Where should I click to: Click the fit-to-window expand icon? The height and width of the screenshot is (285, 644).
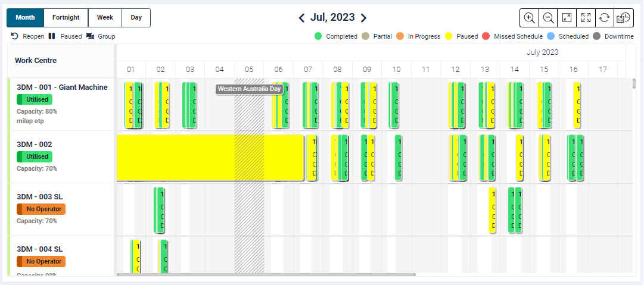click(x=567, y=18)
